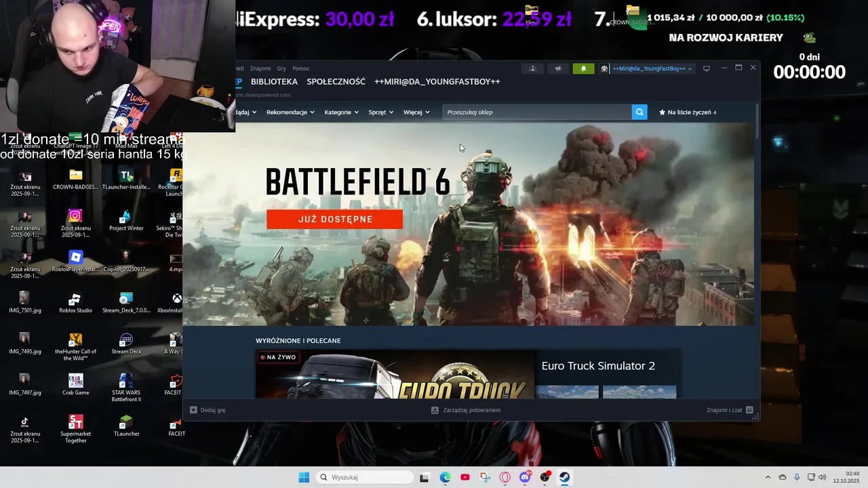Open Steam announcements megaphone icon
The image size is (868, 488).
click(558, 68)
